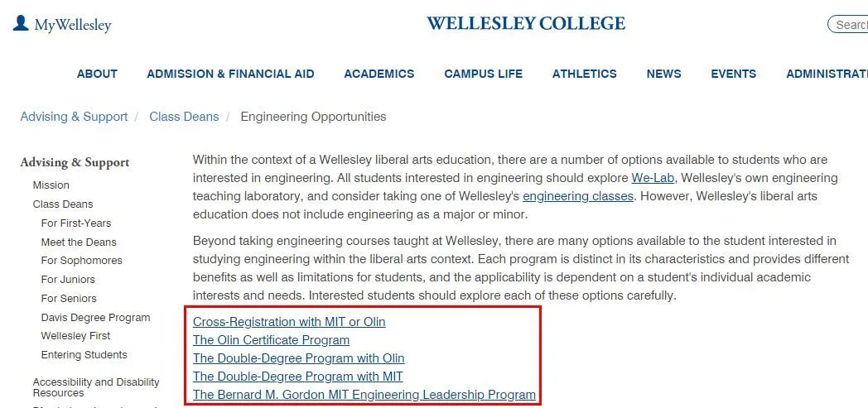The height and width of the screenshot is (408, 868).
Task: Click the Wellesley College logo heading
Action: [526, 23]
